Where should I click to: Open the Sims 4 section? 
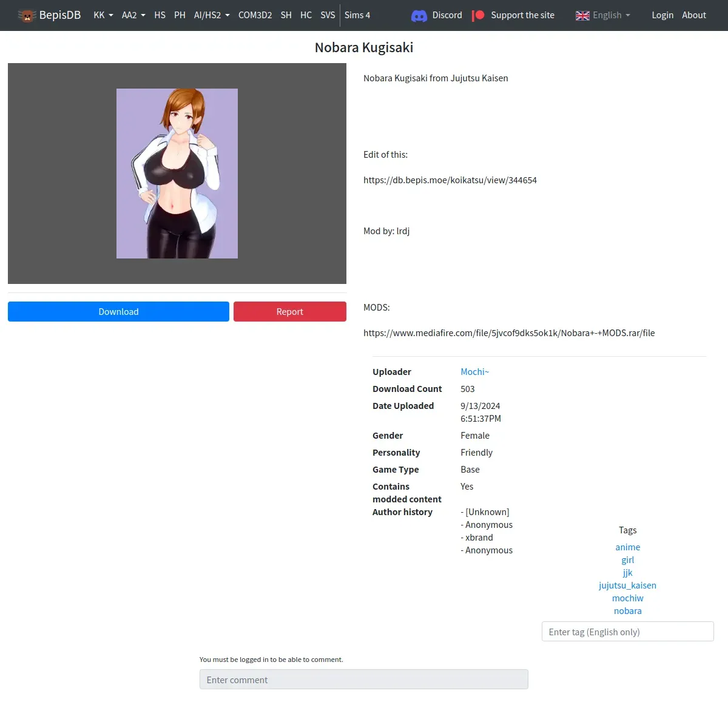(357, 15)
